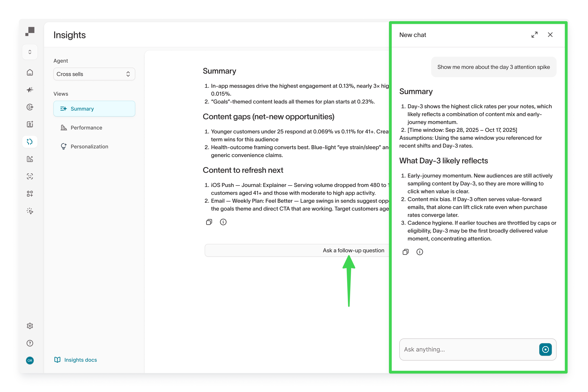Select the Performance view
The height and width of the screenshot is (392, 588).
86,128
